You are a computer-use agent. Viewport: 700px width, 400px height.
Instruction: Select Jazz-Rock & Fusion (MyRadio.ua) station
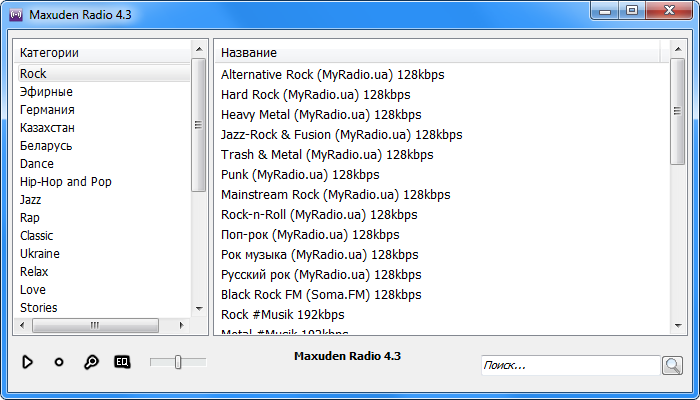(x=342, y=134)
